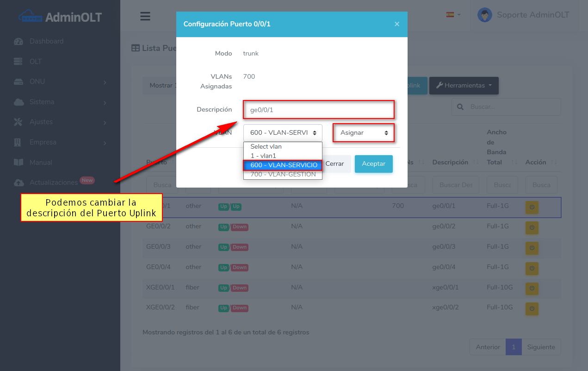
Task: Click the hamburger menu icon
Action: (x=145, y=16)
